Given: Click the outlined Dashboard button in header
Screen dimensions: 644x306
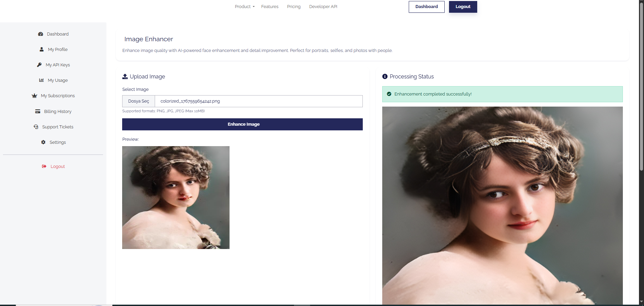Looking at the screenshot, I should (427, 7).
